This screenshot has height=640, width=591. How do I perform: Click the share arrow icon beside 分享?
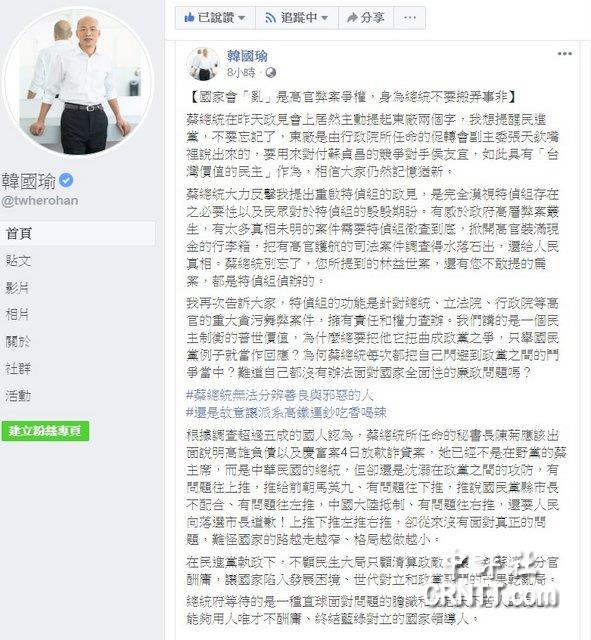click(x=352, y=18)
